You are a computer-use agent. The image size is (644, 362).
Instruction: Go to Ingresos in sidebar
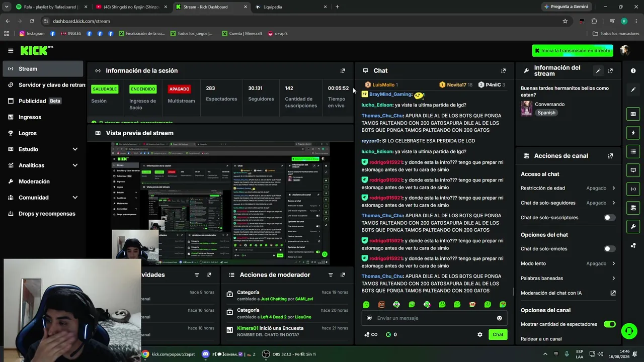(x=43, y=117)
